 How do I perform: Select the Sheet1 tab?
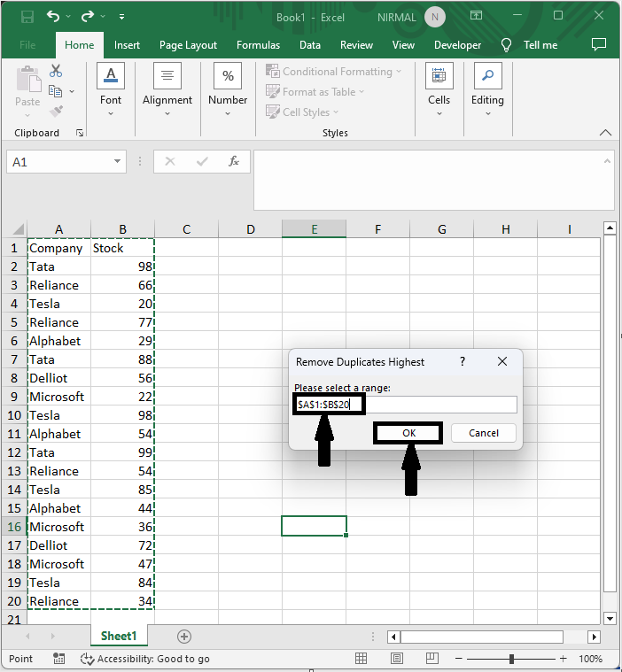coord(119,636)
